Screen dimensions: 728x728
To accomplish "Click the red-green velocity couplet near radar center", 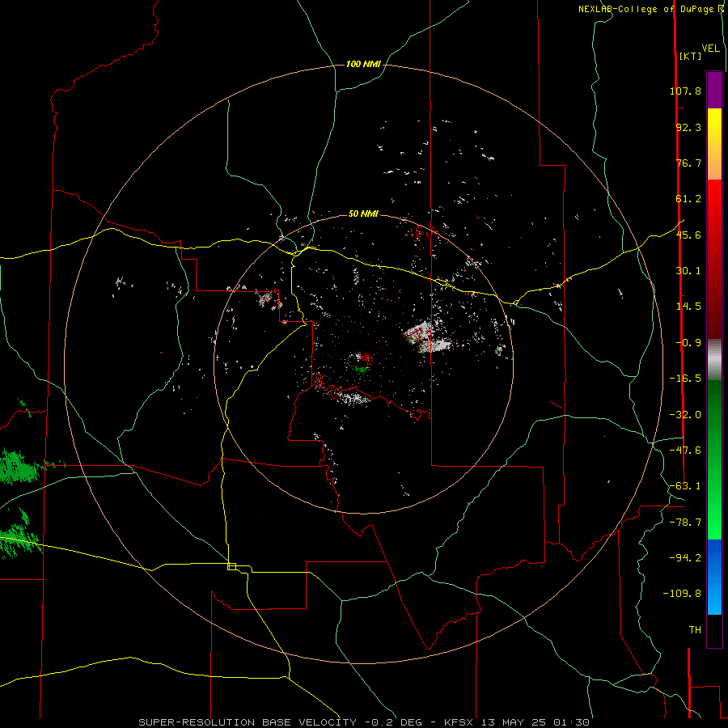I will click(x=360, y=362).
